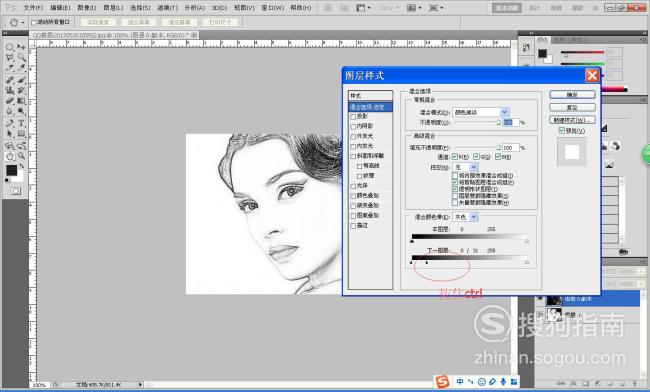The height and width of the screenshot is (392, 650).
Task: Select the Elliptical Marquee tool
Action: [x=10, y=47]
